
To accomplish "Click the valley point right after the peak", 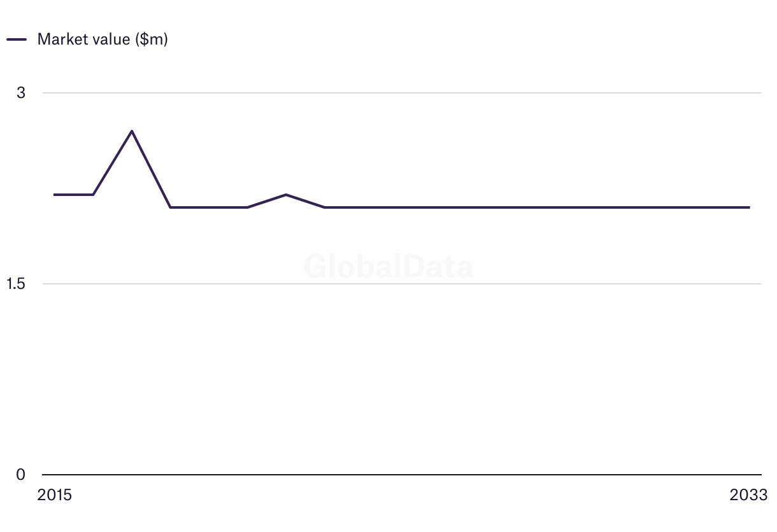I will pos(171,207).
